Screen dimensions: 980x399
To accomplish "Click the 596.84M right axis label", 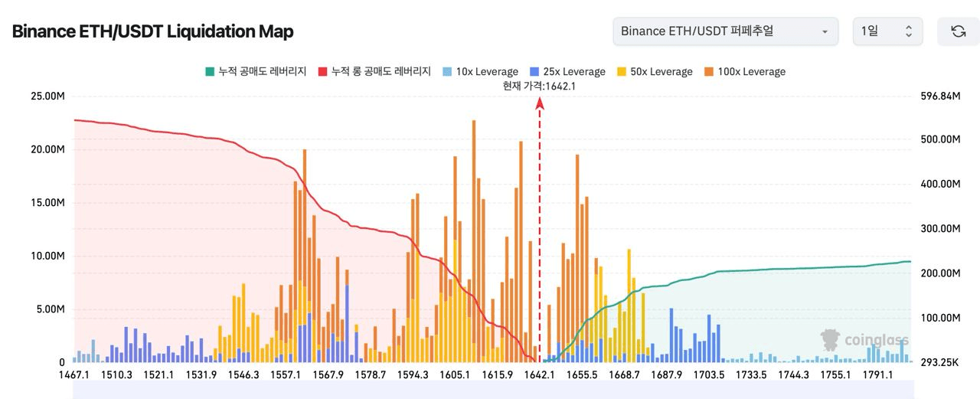I will [x=938, y=96].
